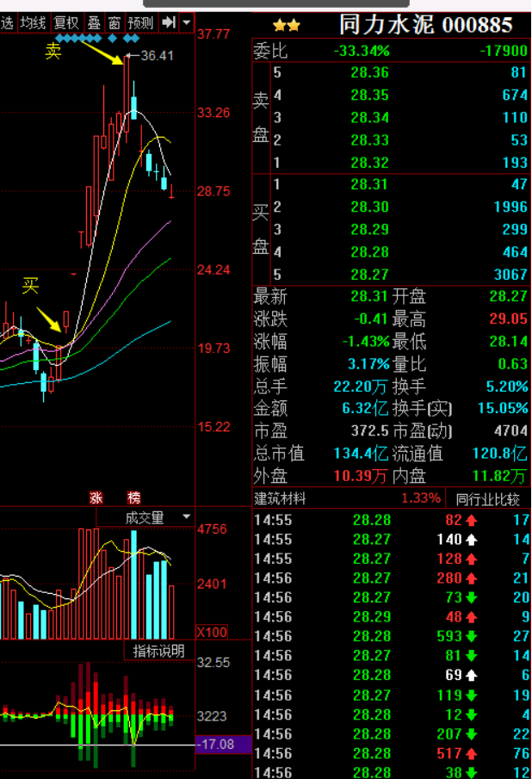Click the 总市值 market cap 134.4亿
532x779 pixels.
(361, 453)
